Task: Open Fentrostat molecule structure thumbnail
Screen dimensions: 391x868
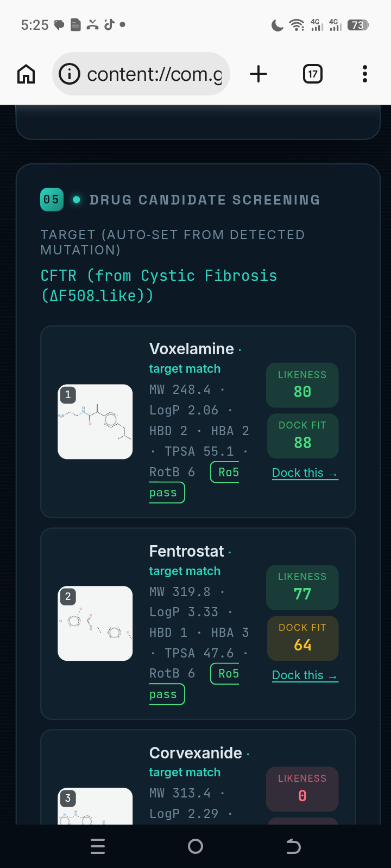Action: (95, 623)
